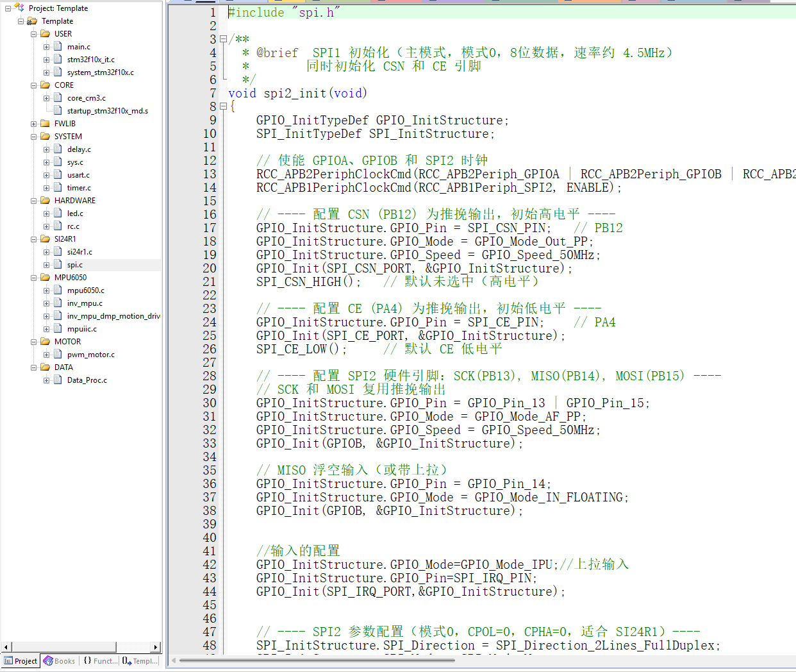The height and width of the screenshot is (672, 796).
Task: Click the pwm_motor.c file icon
Action: [58, 354]
